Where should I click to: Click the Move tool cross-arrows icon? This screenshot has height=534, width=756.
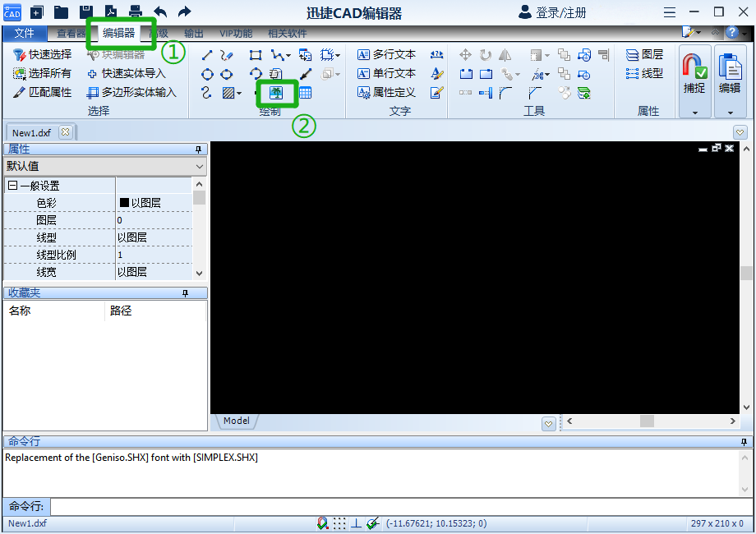tap(465, 55)
